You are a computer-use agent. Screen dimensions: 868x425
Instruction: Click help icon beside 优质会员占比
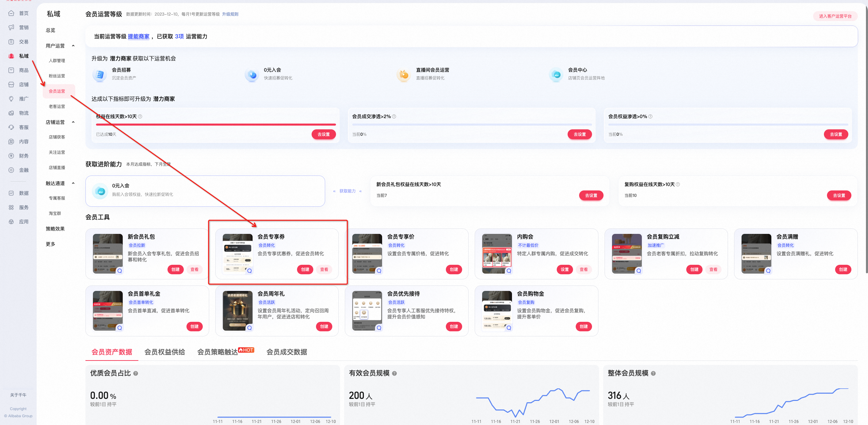pyautogui.click(x=136, y=373)
